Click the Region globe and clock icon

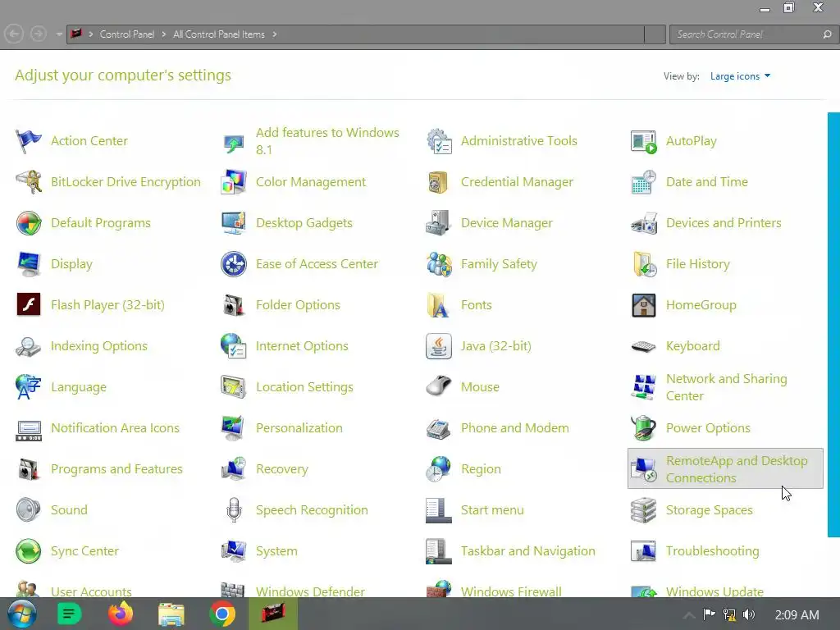pos(439,468)
